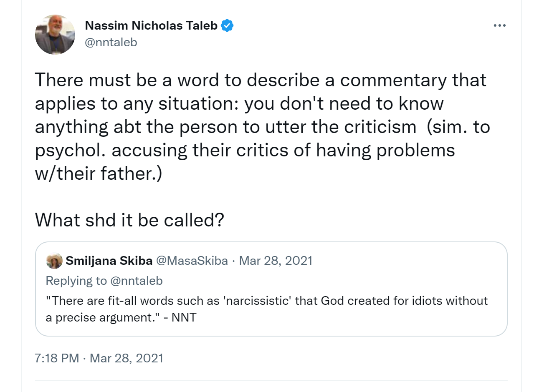Click 'w/their father.)' in the tweet text

pos(98,173)
